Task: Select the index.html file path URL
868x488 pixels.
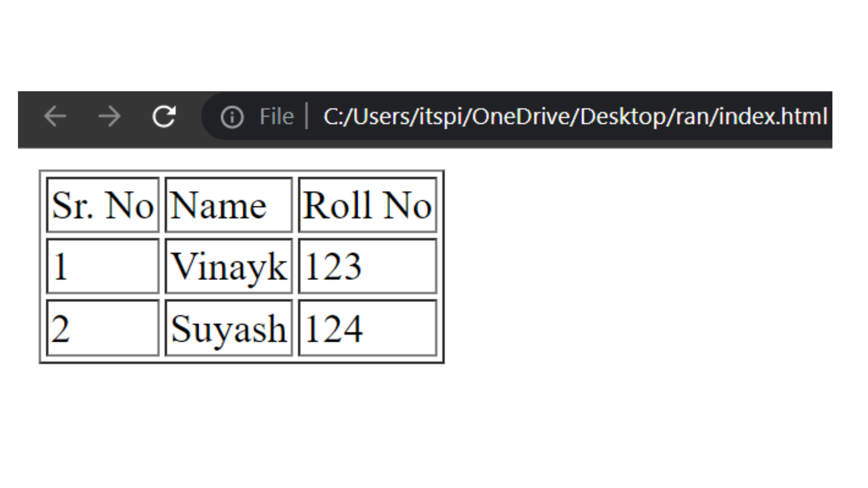Action: click(576, 117)
